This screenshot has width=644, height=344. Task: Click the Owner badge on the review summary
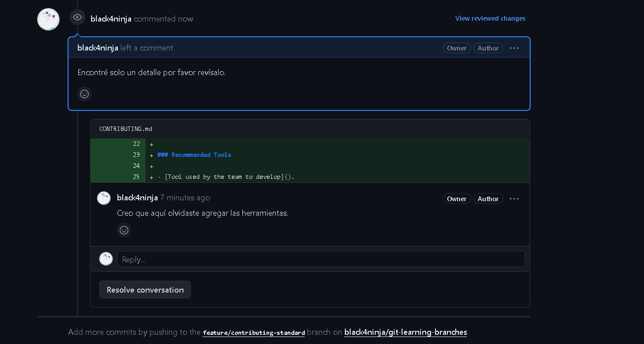click(x=457, y=48)
